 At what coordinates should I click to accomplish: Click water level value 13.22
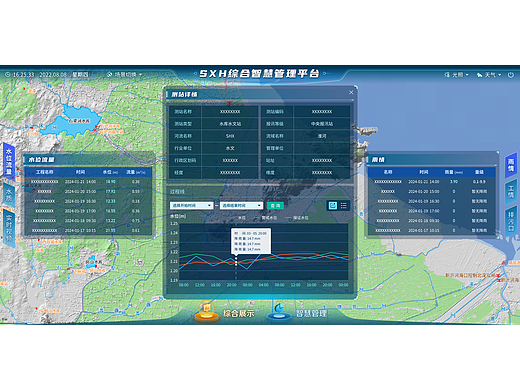[x=110, y=221]
